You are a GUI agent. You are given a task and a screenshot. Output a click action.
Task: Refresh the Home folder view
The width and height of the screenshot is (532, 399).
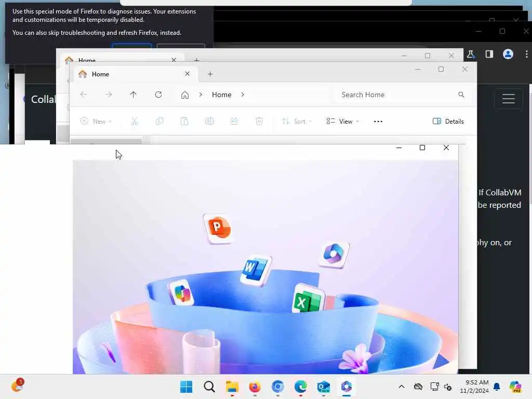point(158,95)
